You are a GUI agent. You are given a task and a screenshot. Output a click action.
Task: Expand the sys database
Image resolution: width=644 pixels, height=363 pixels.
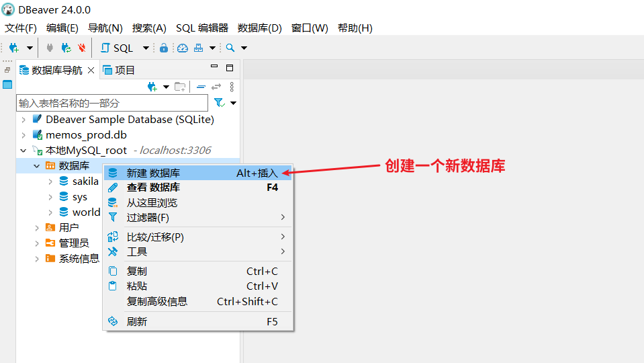point(50,197)
